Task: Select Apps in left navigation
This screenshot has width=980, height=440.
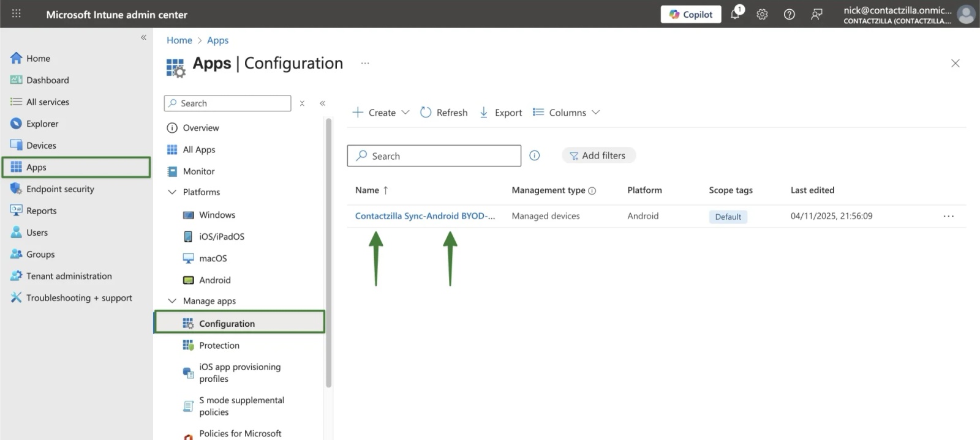Action: coord(77,167)
